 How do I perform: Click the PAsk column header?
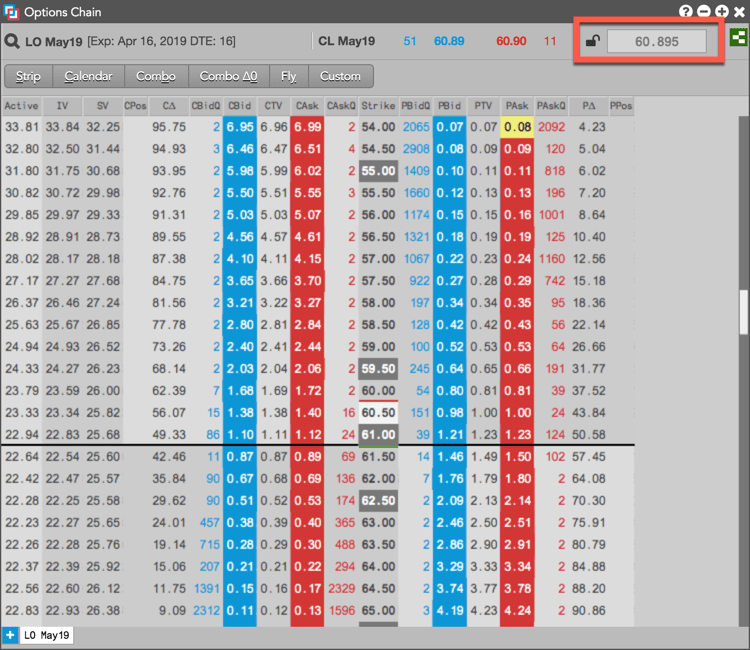[x=517, y=106]
